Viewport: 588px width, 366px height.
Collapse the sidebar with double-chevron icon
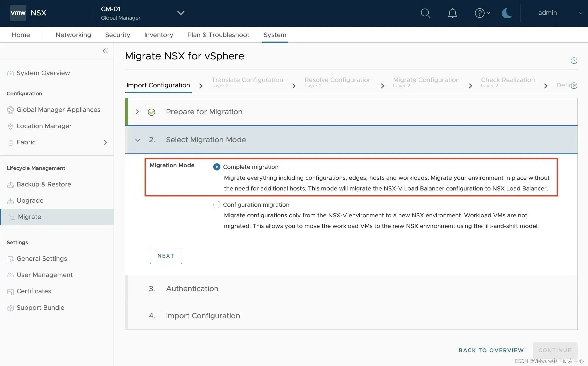pyautogui.click(x=106, y=51)
